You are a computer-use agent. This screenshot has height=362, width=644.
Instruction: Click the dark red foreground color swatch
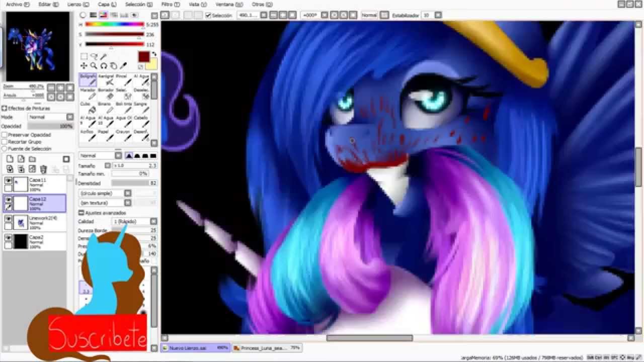[x=144, y=56]
